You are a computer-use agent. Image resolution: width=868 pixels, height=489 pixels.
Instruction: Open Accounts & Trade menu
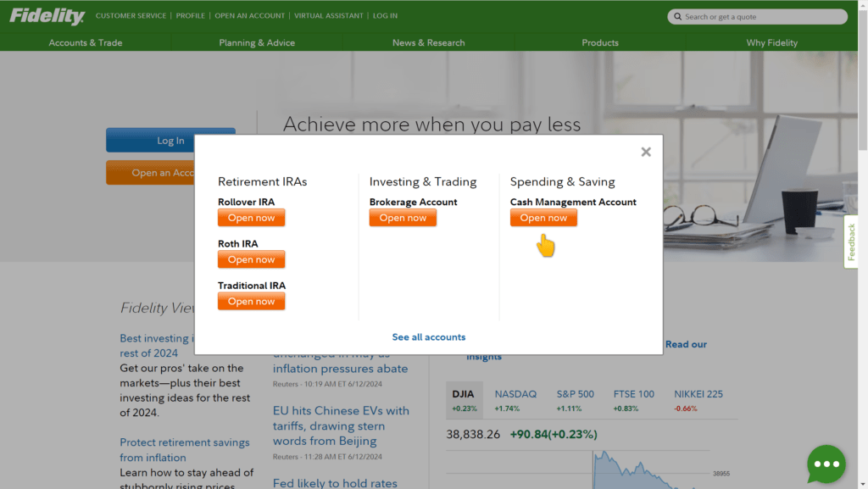(x=86, y=42)
